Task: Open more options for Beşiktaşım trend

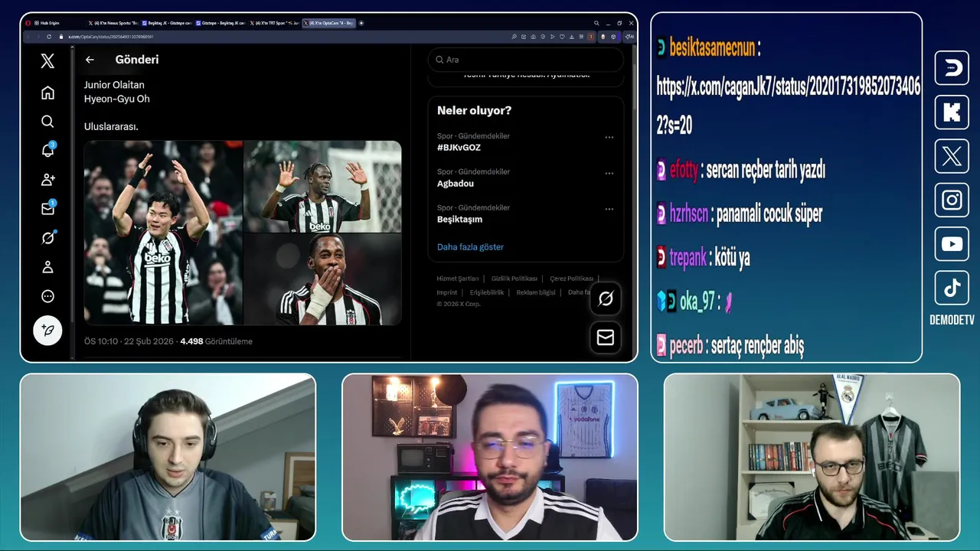Action: coord(609,209)
